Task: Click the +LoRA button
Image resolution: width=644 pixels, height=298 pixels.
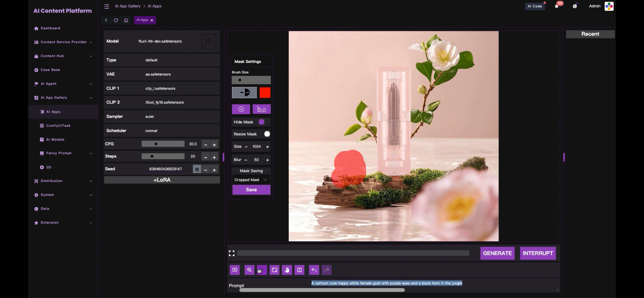Action: coord(162,180)
